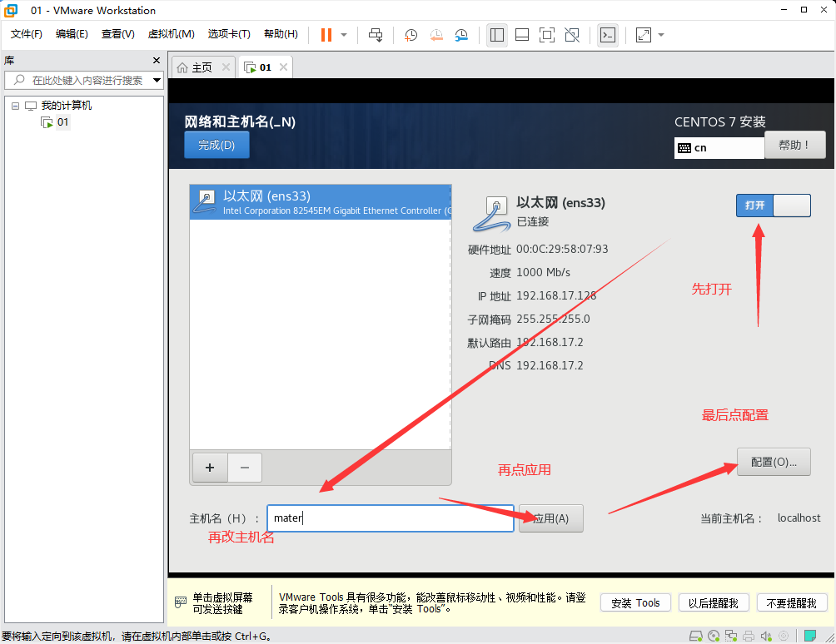Toggle Unity mode icon

coord(572,35)
